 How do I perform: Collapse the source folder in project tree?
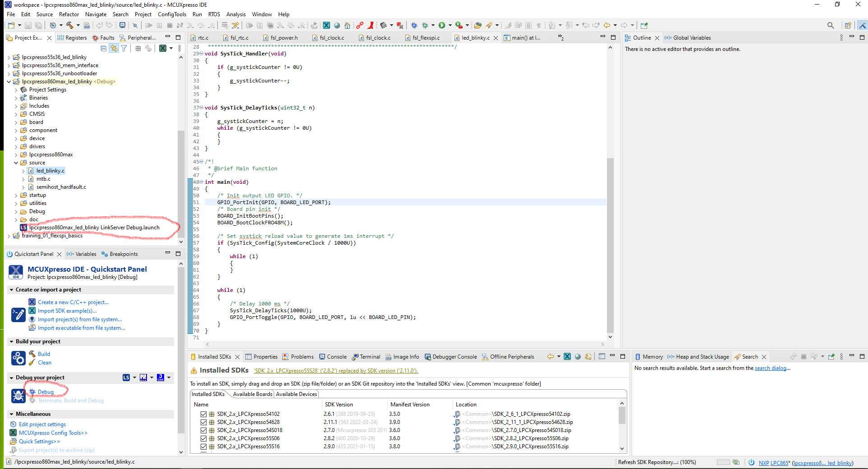click(x=16, y=163)
